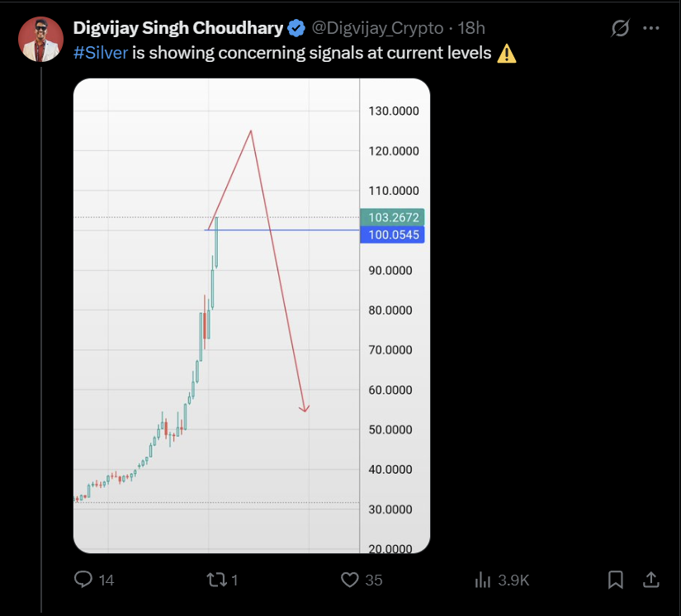Click the @Digvijay_Crypto handle

377,28
